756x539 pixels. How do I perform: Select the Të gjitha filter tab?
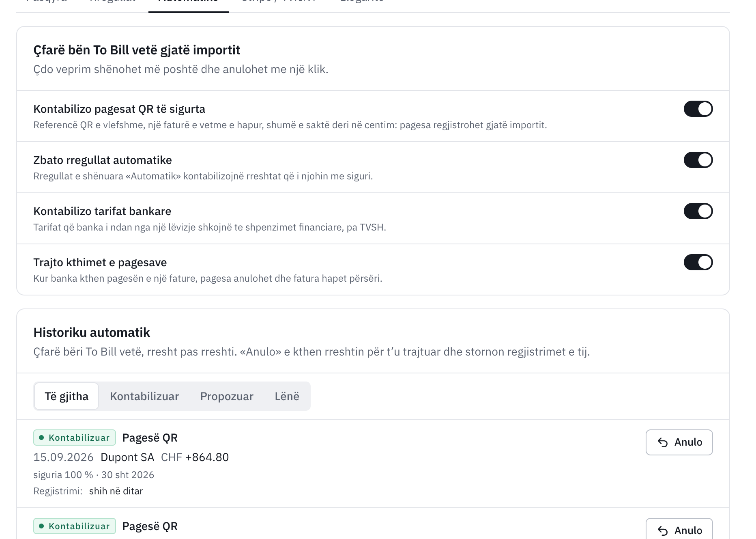tap(67, 396)
